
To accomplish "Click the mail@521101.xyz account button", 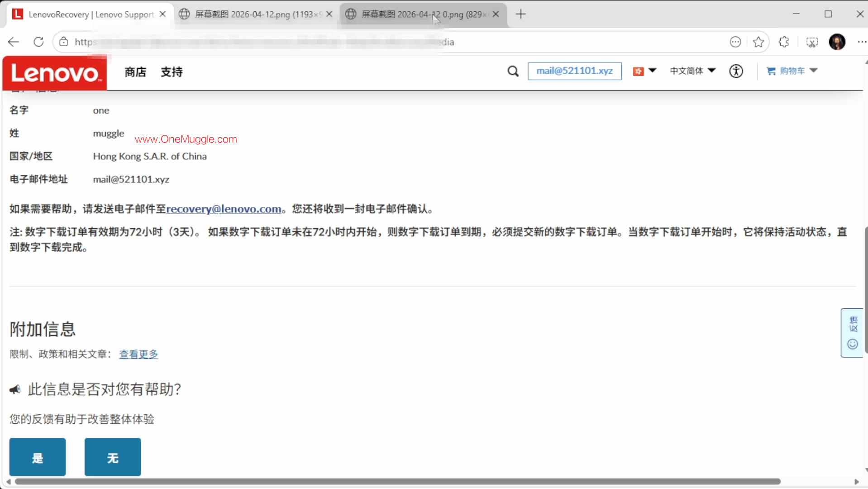I will [x=574, y=71].
